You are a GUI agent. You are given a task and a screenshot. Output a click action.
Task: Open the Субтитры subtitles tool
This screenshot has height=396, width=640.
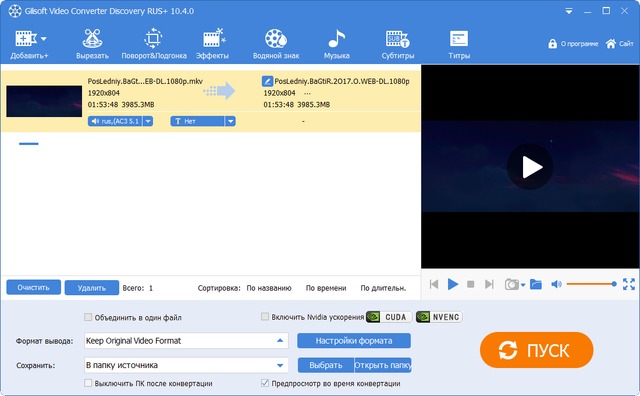[x=398, y=44]
